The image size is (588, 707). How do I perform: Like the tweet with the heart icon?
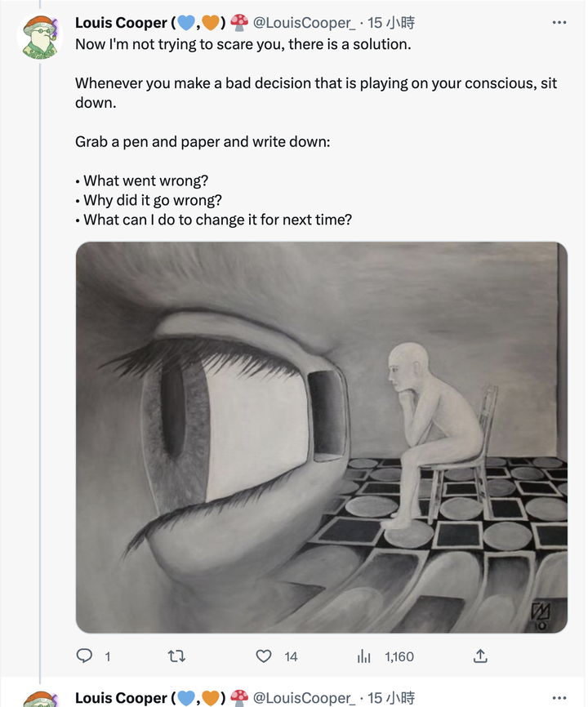click(264, 656)
